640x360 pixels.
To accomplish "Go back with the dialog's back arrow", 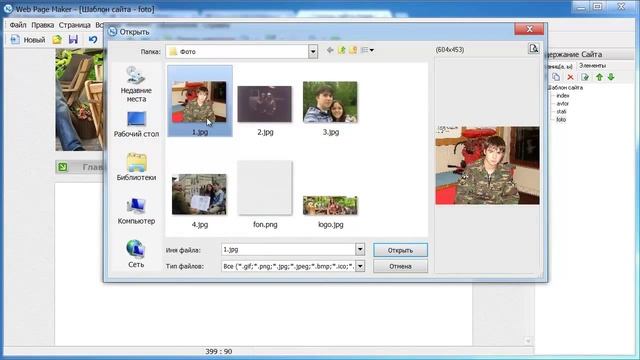I will tap(330, 50).
